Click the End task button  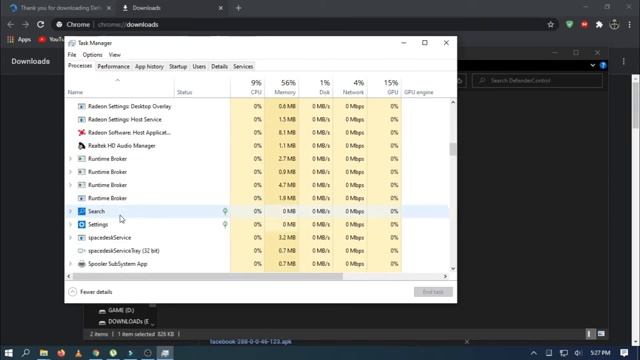point(433,292)
